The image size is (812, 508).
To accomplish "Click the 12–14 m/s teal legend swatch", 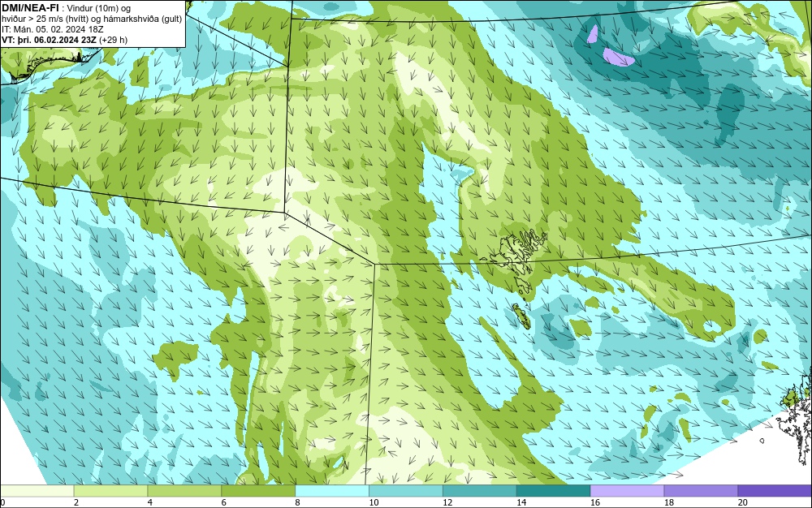I will click(480, 491).
